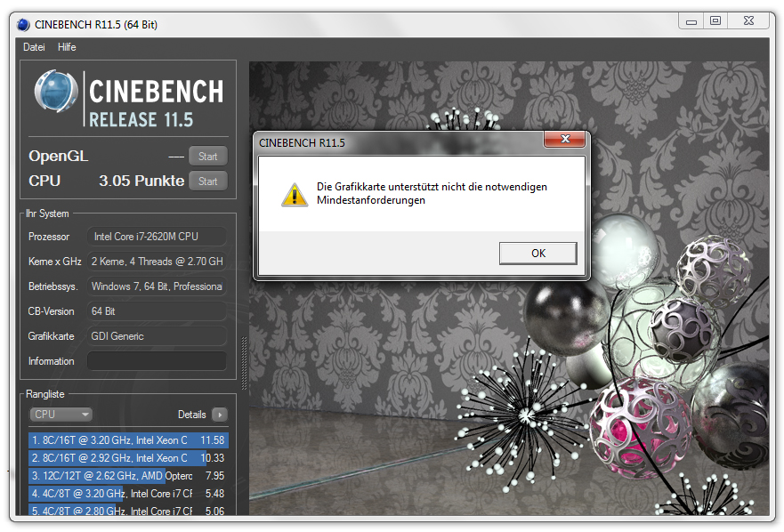Close the CINEBENCH R11.5 error dialog
The image size is (784, 532).
[564, 139]
